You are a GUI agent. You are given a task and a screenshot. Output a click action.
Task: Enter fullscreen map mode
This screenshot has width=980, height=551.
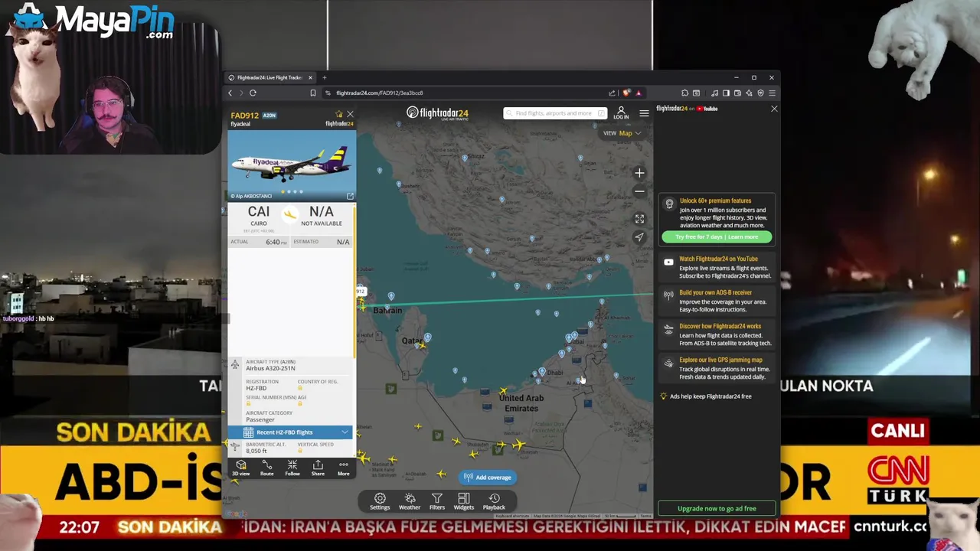[639, 219]
